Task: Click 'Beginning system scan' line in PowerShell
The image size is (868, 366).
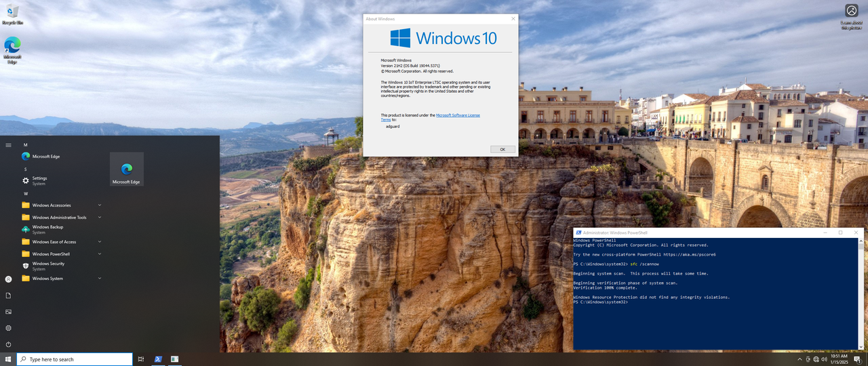Action: pyautogui.click(x=641, y=273)
